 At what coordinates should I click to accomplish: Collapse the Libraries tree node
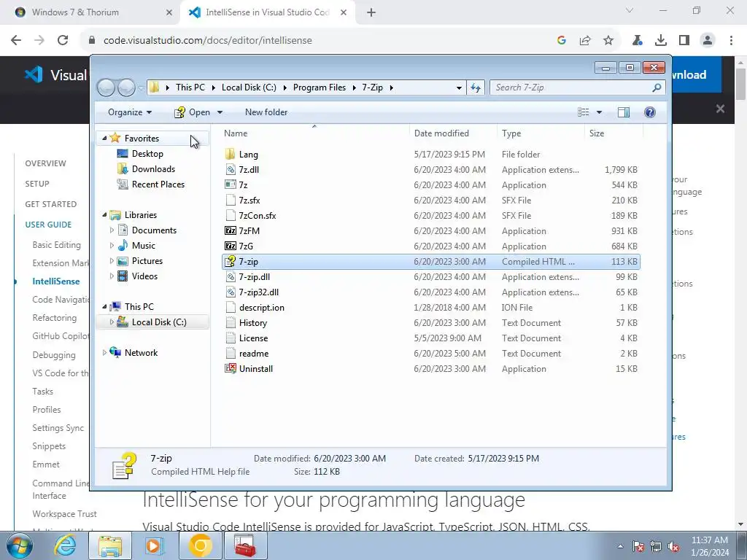point(104,215)
